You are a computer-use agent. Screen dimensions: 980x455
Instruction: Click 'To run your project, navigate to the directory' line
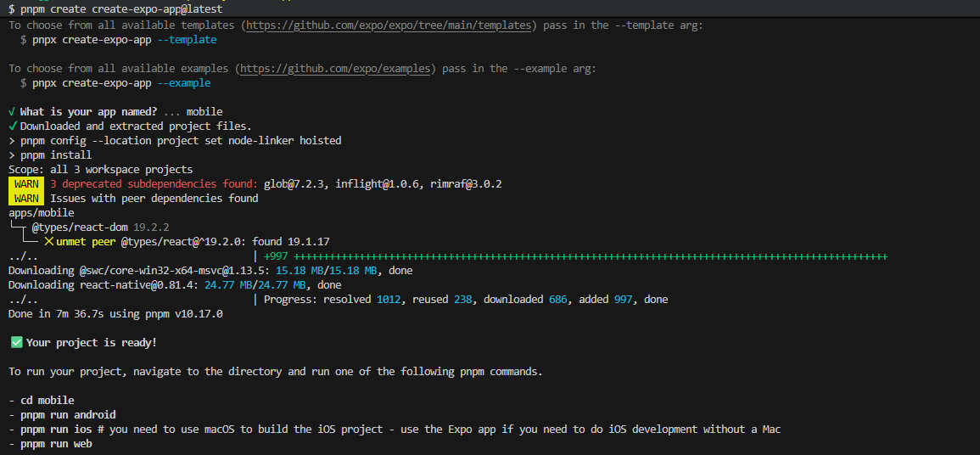(276, 372)
